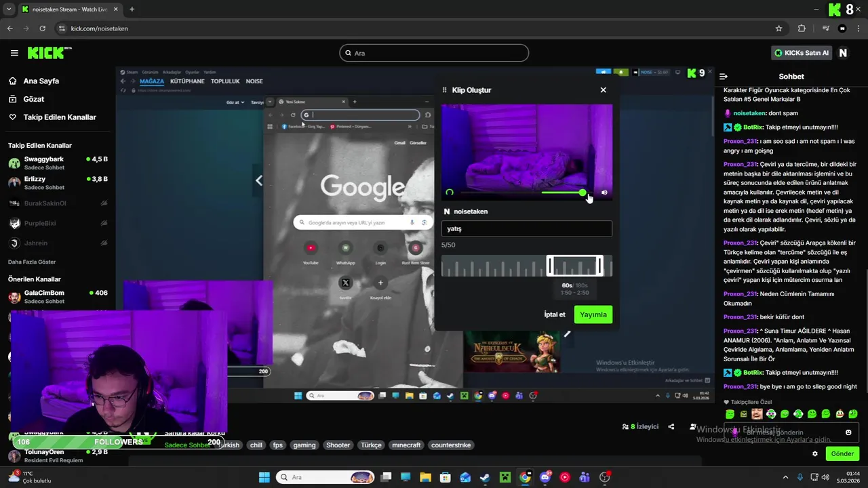Insert the face photo emote
This screenshot has width=868, height=488.
(757, 413)
